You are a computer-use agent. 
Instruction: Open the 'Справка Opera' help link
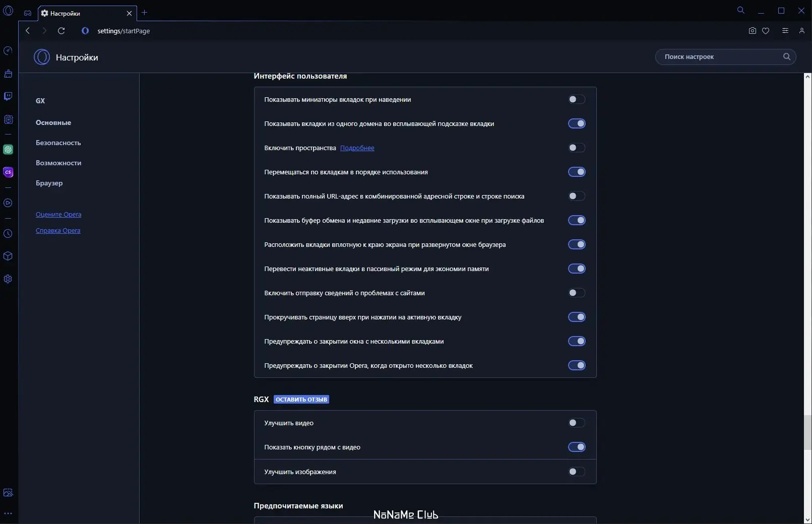[58, 231]
